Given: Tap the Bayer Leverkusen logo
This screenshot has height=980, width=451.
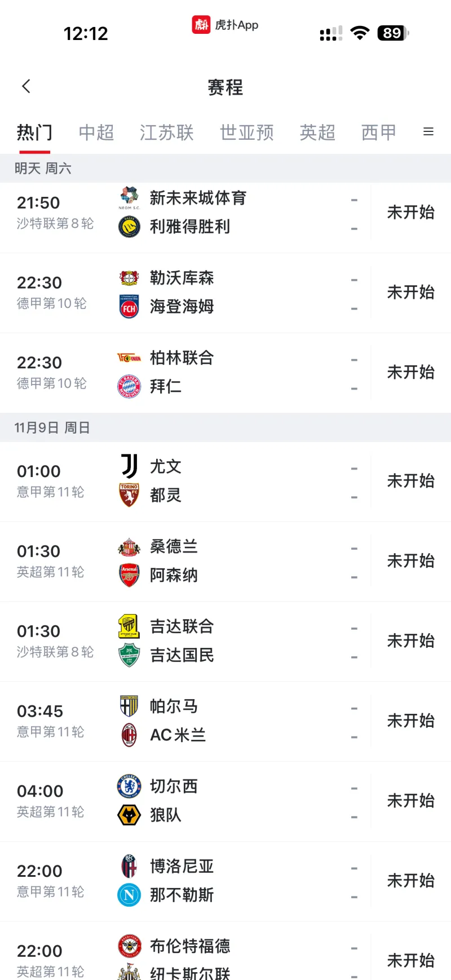Looking at the screenshot, I should (x=129, y=278).
